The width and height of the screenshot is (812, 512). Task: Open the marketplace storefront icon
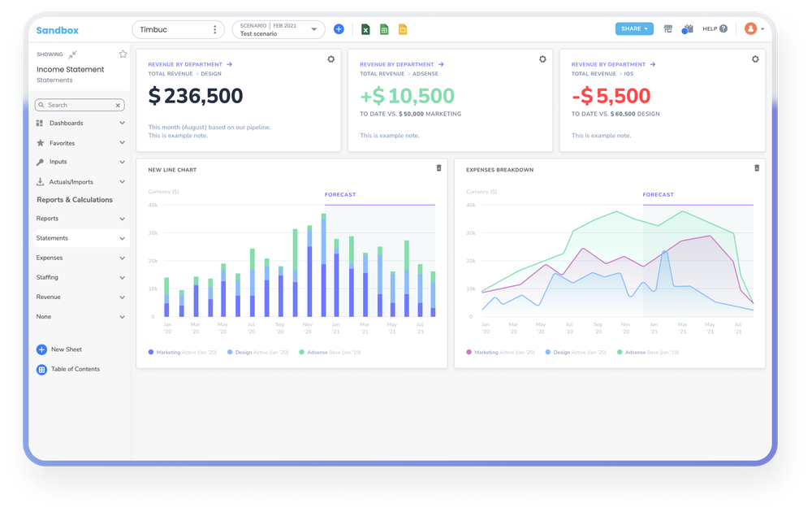668,29
